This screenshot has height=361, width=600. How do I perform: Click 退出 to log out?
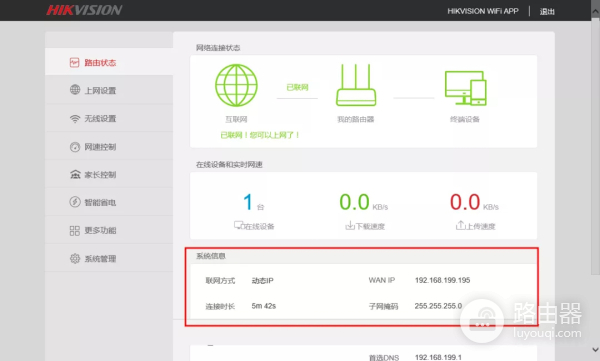click(x=547, y=11)
